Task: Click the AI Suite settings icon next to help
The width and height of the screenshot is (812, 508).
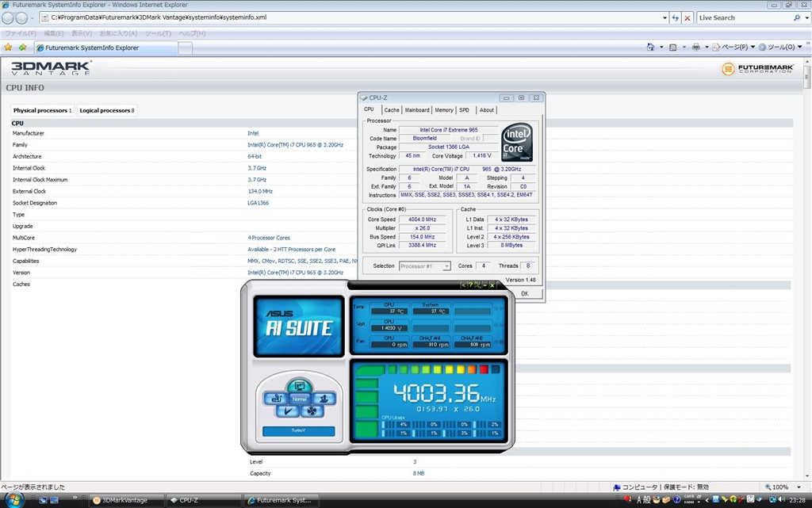Action: (x=477, y=285)
